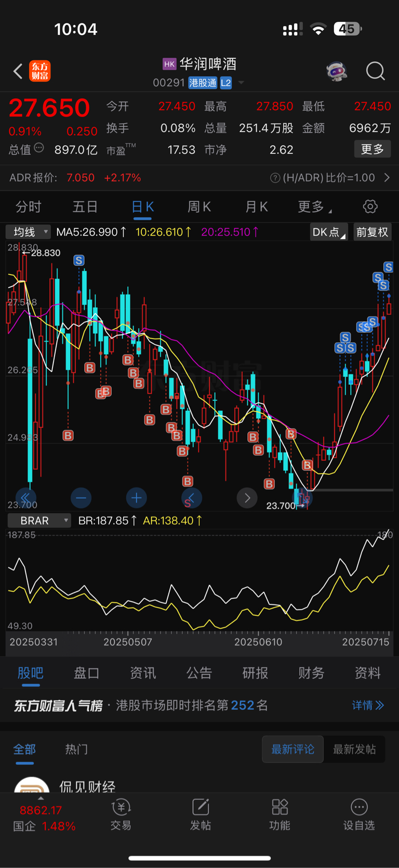The image size is (399, 868).
Task: Tap the BR:187.85 indicator value
Action: (x=108, y=521)
